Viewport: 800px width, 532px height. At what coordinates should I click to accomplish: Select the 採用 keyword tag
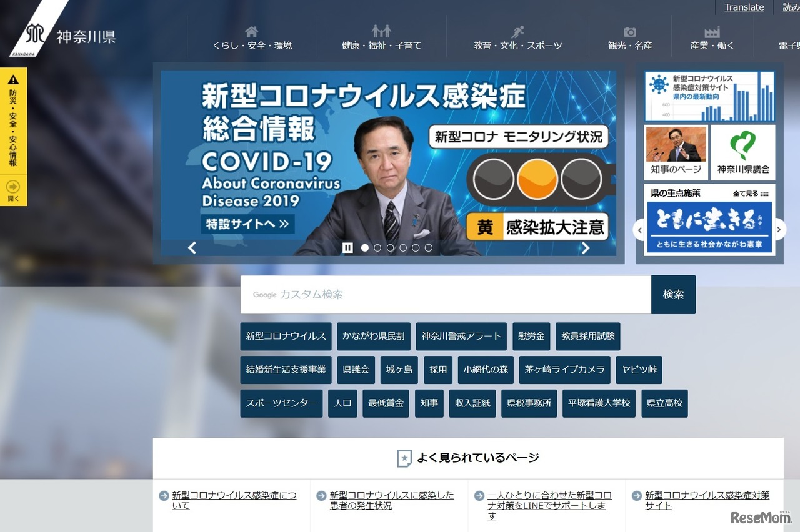(x=438, y=370)
